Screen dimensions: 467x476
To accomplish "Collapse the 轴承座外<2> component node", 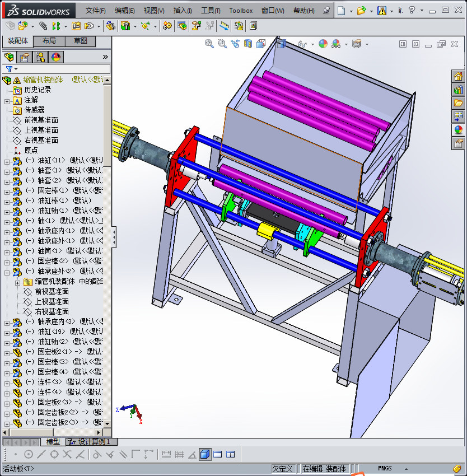I will [7, 273].
